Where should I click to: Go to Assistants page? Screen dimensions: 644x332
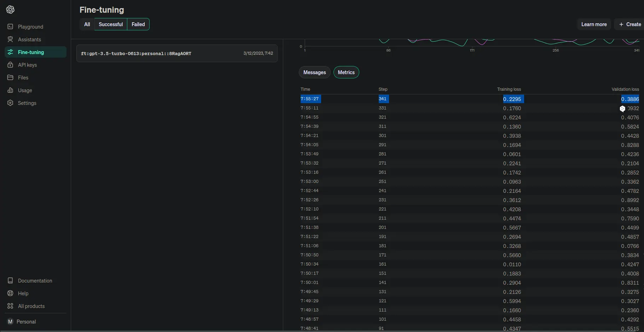[35, 40]
